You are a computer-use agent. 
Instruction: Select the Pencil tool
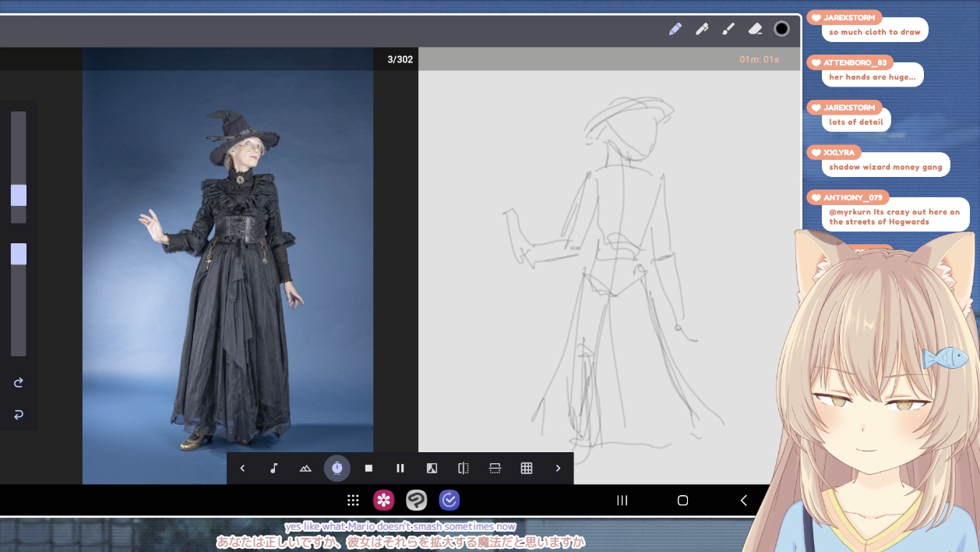coord(675,29)
